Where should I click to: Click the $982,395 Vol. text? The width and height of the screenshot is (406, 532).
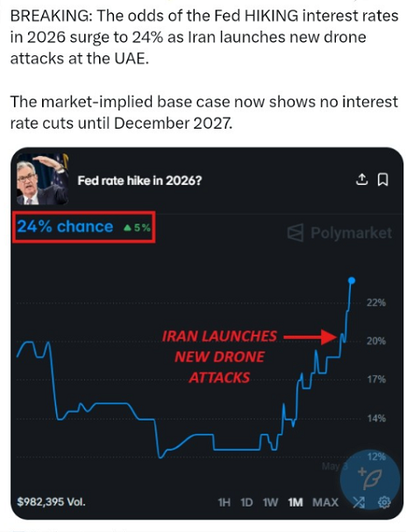pos(51,501)
